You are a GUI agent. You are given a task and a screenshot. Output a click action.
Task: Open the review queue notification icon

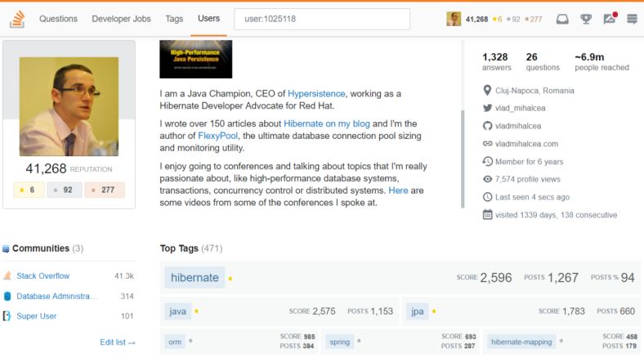pyautogui.click(x=610, y=19)
